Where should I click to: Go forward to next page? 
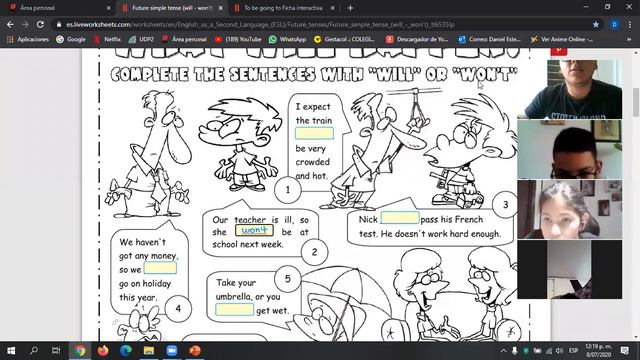point(25,24)
